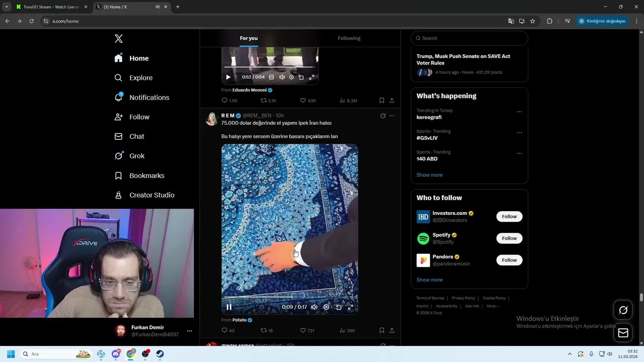Open Bookmarks in the left sidebar
This screenshot has height=362, width=644.
pos(139,175)
